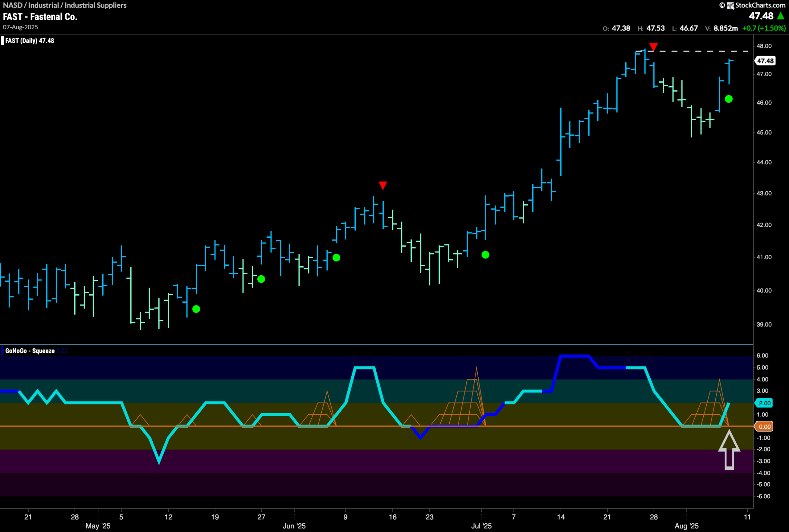Click the Aug '25 axis label
The width and height of the screenshot is (789, 532).
point(687,526)
